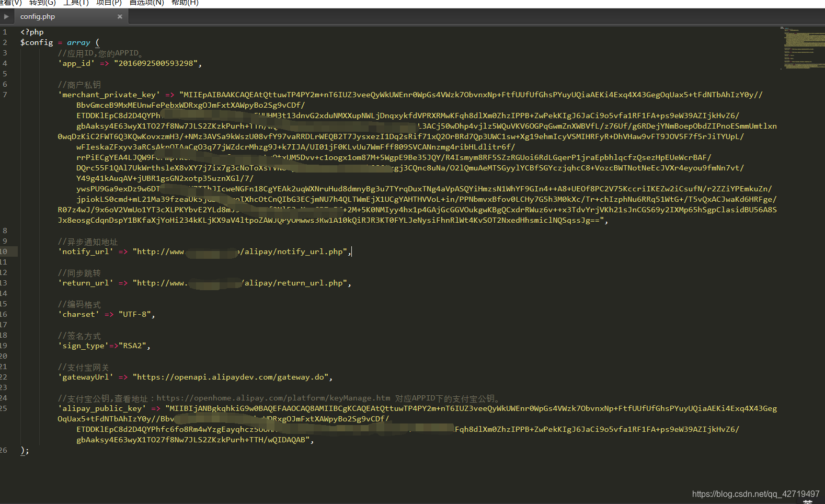Click the /alipay/notify_url.php path text
Viewport: 825px width, 504px height.
[x=291, y=251]
